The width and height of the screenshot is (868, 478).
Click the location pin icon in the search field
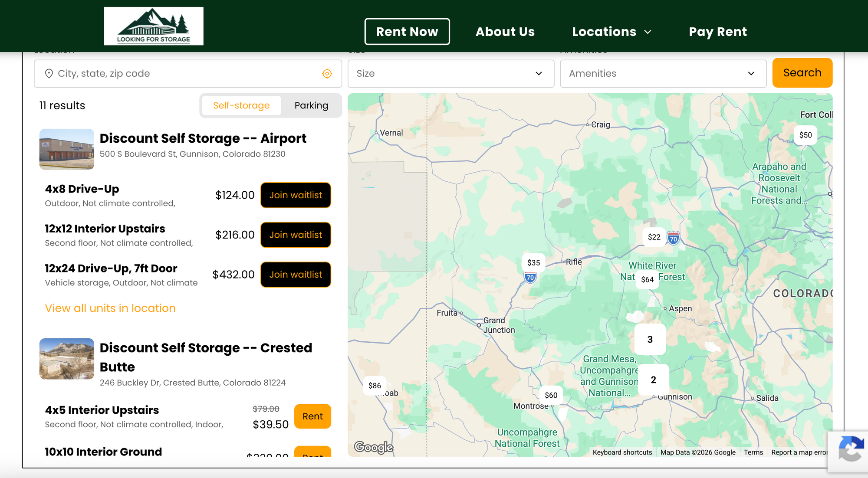[49, 74]
